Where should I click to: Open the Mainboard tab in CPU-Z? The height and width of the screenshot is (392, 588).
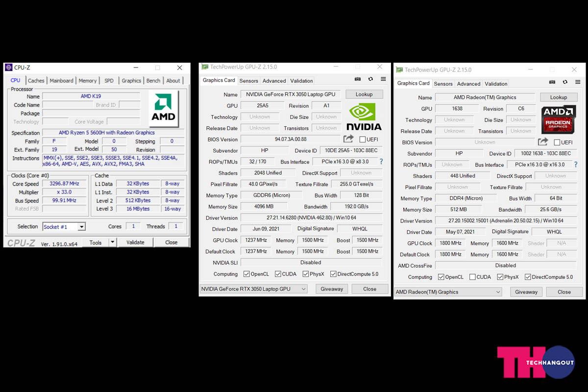tap(61, 81)
